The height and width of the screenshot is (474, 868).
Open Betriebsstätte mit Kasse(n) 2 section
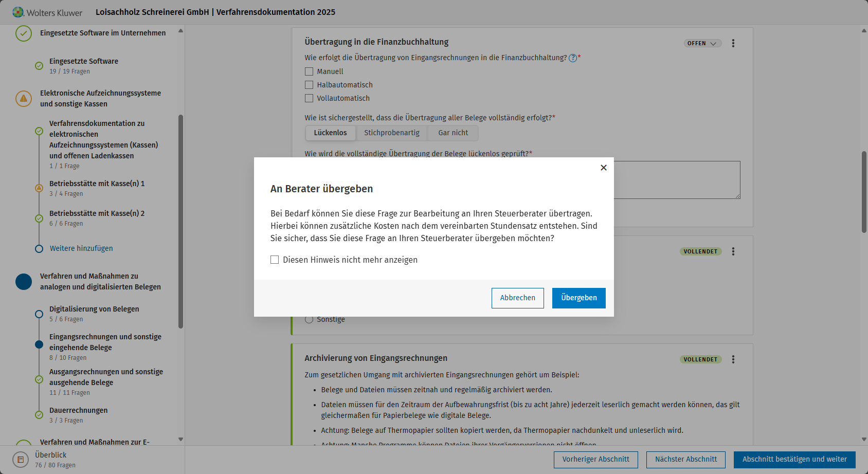pos(97,218)
